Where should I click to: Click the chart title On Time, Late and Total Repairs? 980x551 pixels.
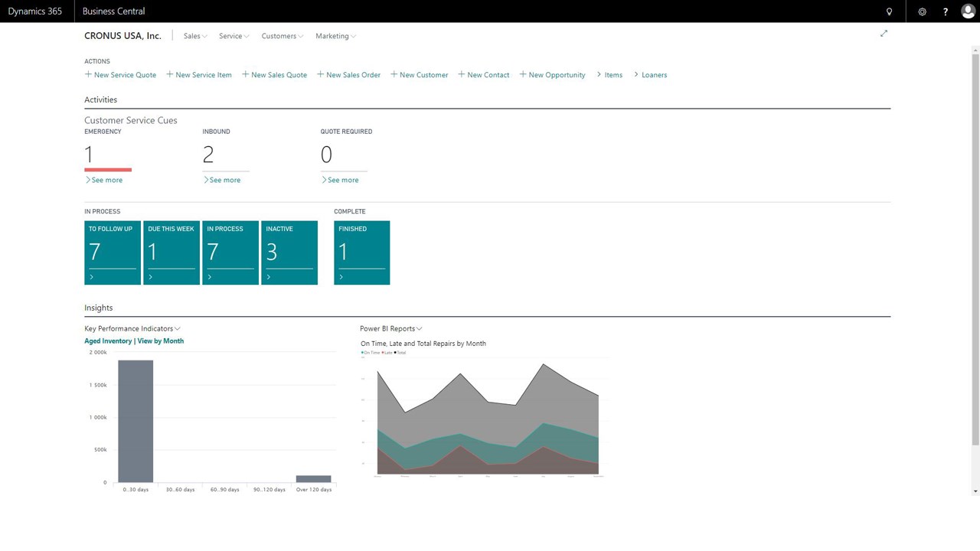pos(423,344)
